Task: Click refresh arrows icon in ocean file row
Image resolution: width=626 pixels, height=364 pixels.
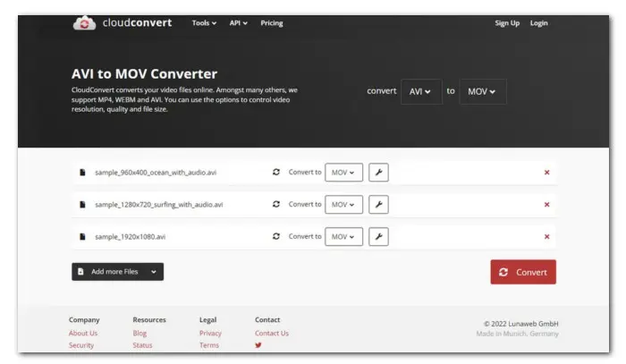Action: tap(275, 172)
